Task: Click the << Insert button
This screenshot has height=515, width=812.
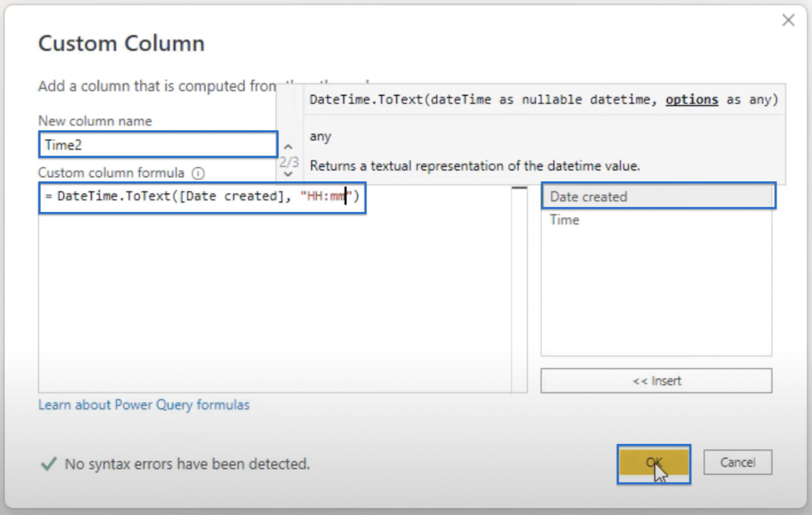Action: (x=656, y=381)
